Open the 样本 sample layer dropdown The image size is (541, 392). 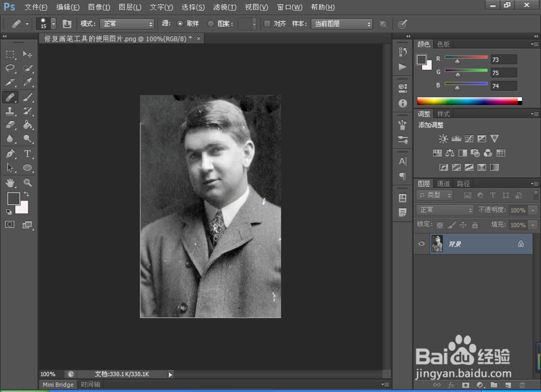[x=341, y=24]
